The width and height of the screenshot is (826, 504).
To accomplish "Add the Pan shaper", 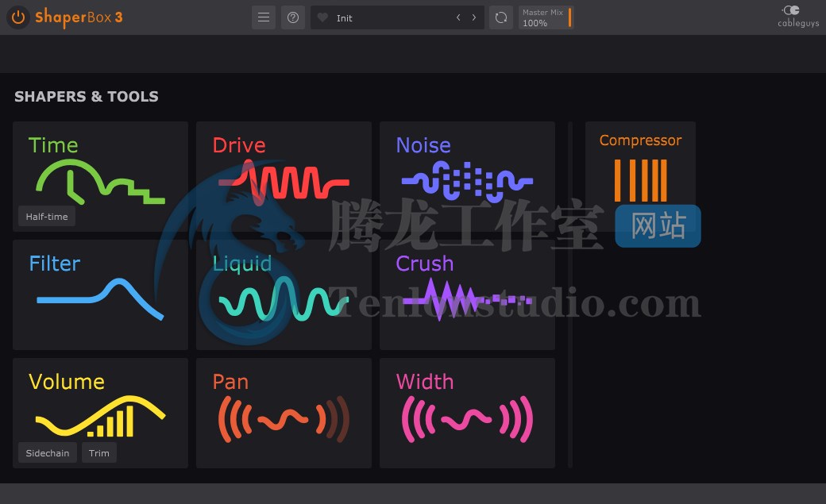I will [284, 413].
